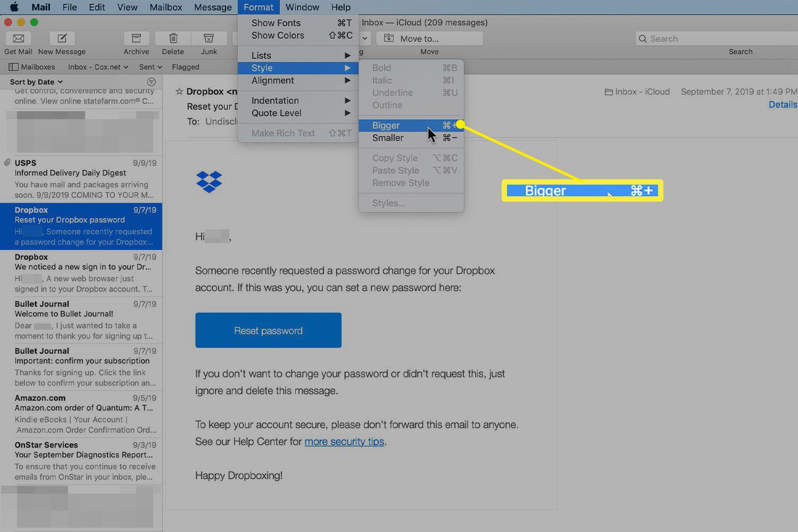798x532 pixels.
Task: Expand the Lists submenu
Action: 298,55
